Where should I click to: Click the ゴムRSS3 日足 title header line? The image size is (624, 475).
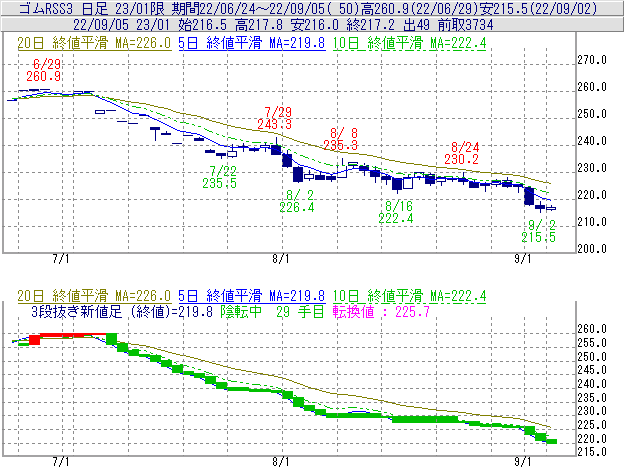(308, 8)
